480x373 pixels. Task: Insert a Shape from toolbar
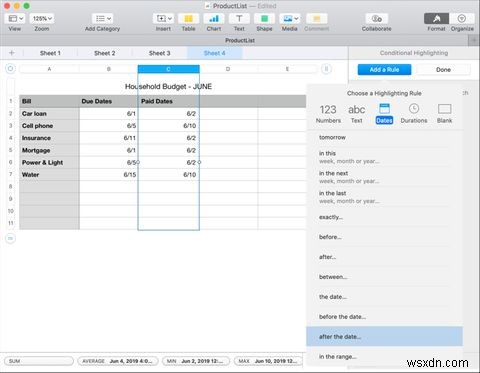click(x=264, y=19)
